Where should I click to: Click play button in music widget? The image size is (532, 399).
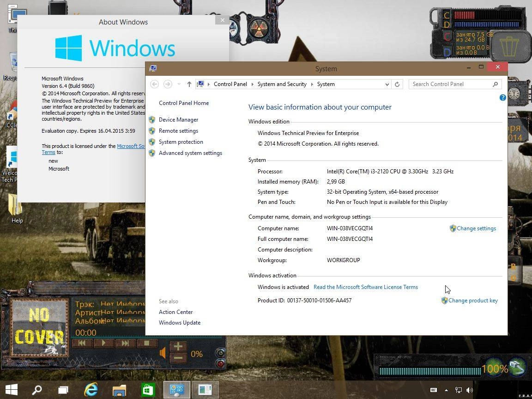pyautogui.click(x=103, y=343)
